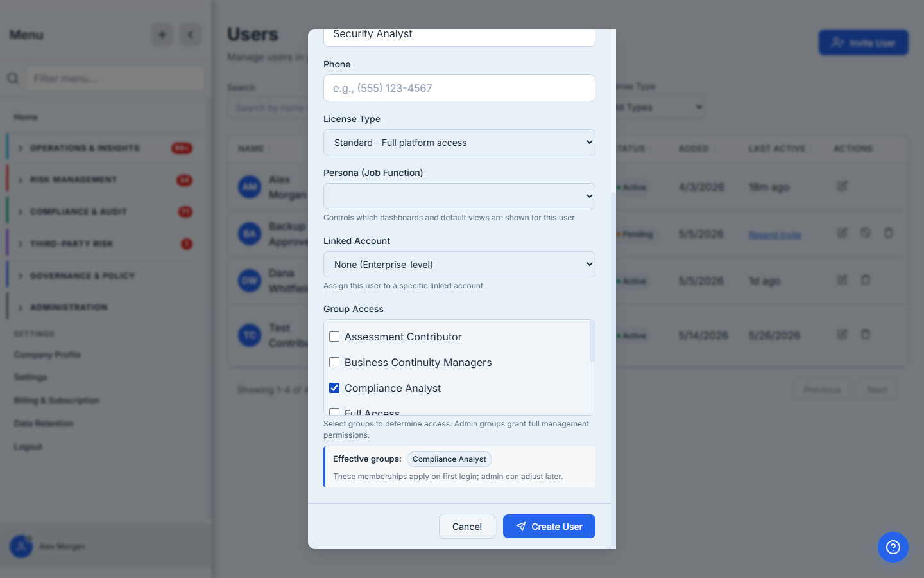The width and height of the screenshot is (924, 578).
Task: Click the search magnifier icon in sidebar
Action: pos(13,78)
